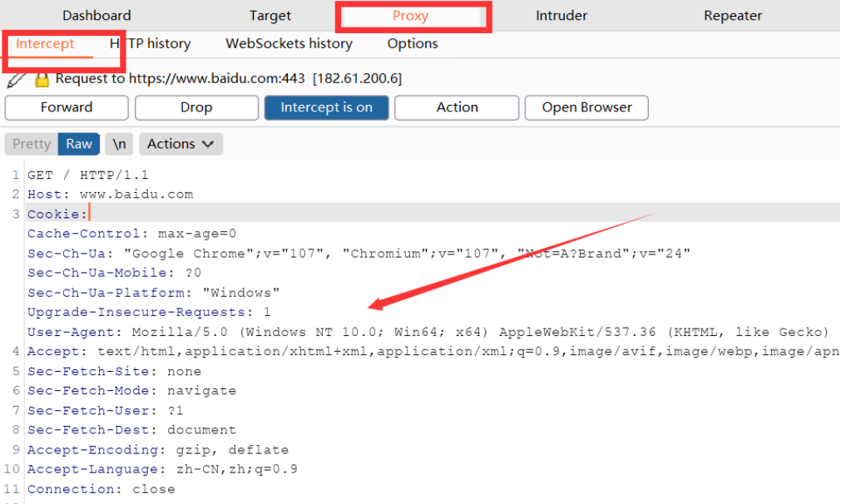846x504 pixels.
Task: Open the HTTP history sub-tab
Action: [150, 44]
